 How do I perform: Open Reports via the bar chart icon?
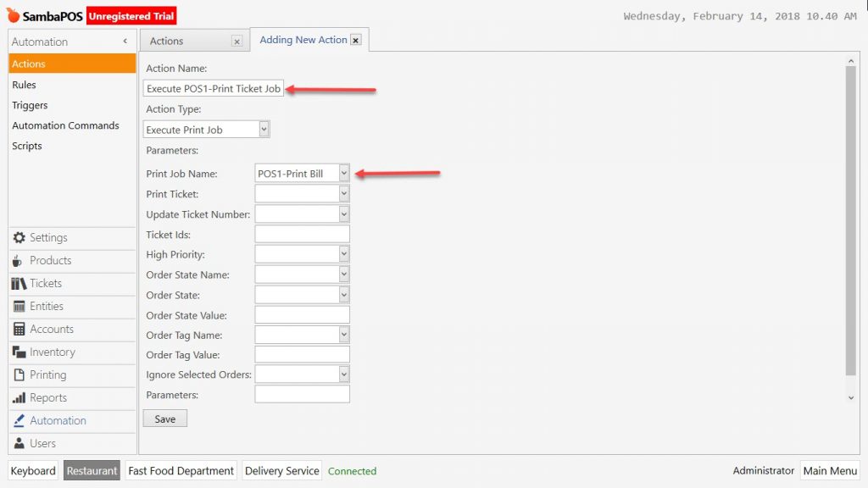(19, 398)
